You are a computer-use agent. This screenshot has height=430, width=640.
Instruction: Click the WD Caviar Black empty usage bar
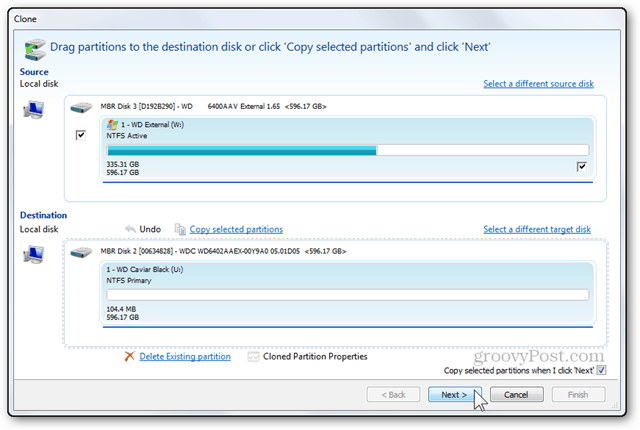[x=348, y=295]
